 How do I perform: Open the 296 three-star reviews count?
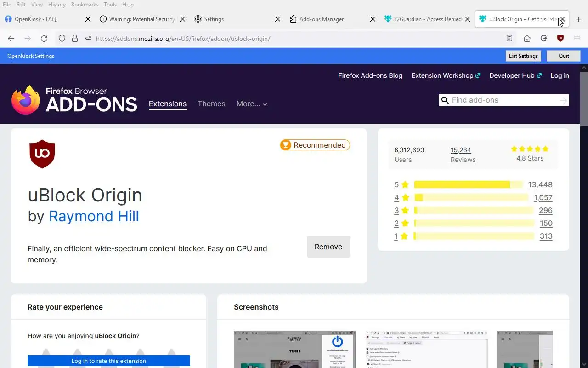click(546, 210)
